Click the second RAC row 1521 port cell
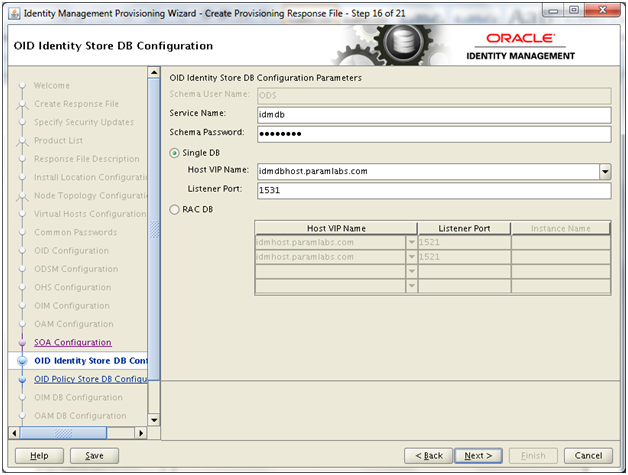The width and height of the screenshot is (628, 475). click(464, 257)
